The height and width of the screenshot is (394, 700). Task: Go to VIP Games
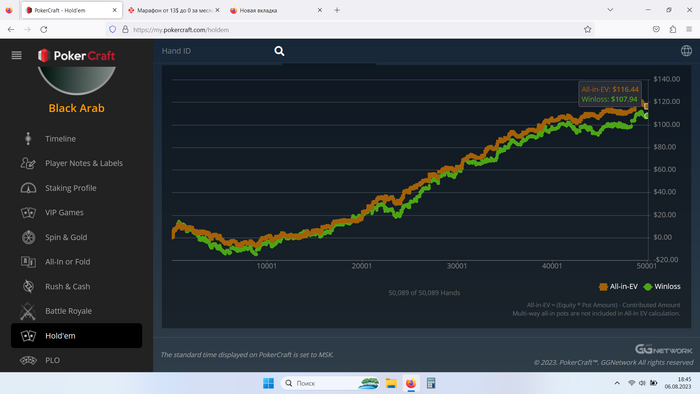pos(64,212)
